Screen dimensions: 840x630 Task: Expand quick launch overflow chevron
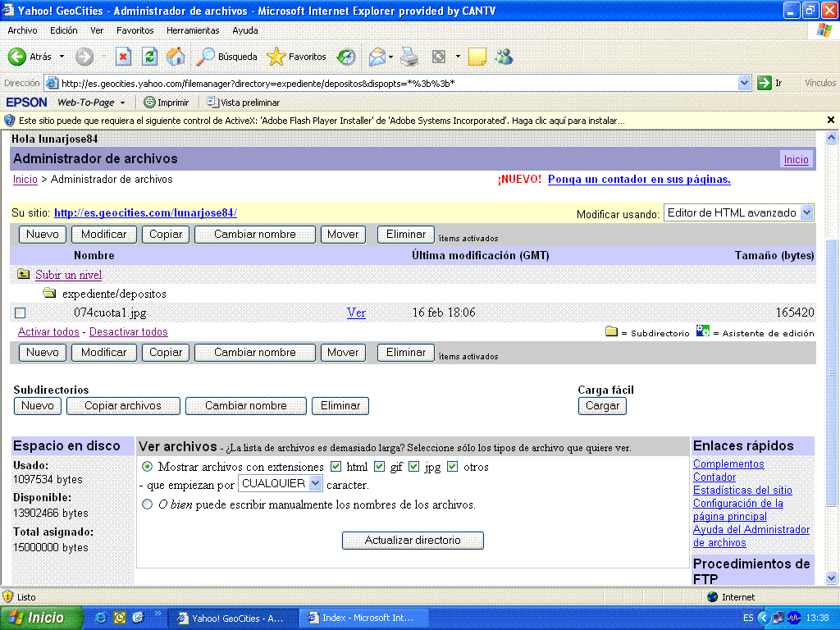click(x=158, y=614)
